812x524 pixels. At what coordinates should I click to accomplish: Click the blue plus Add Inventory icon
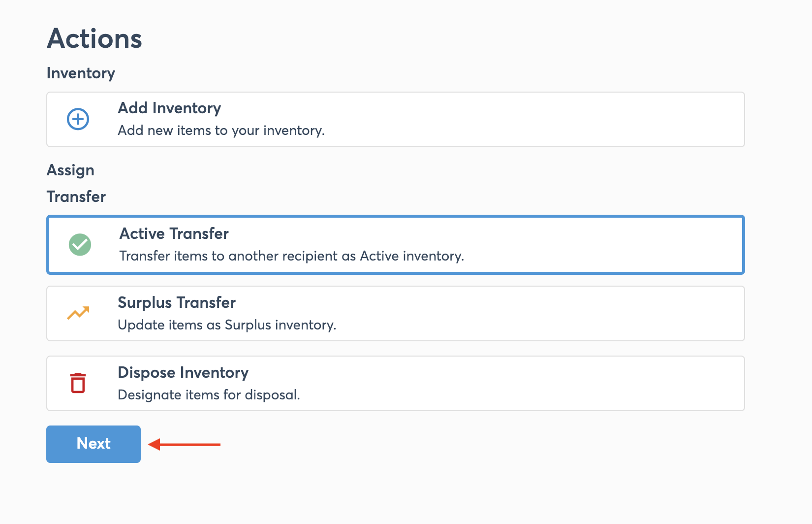coord(78,119)
